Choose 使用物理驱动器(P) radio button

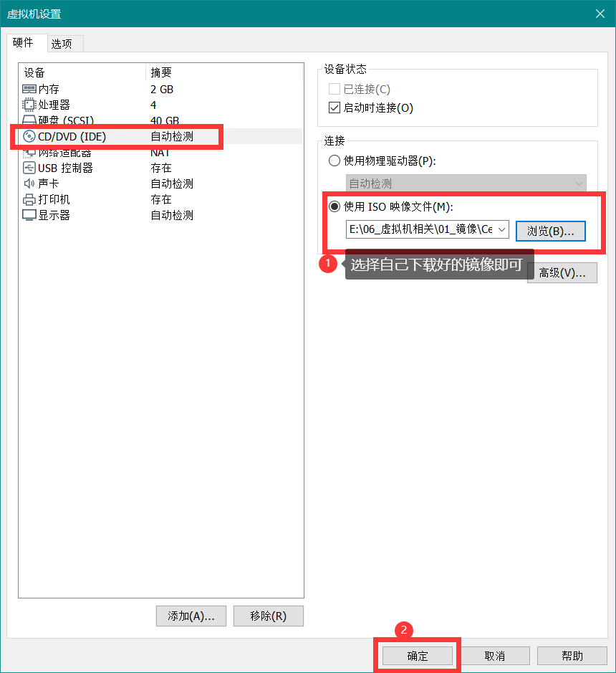335,161
